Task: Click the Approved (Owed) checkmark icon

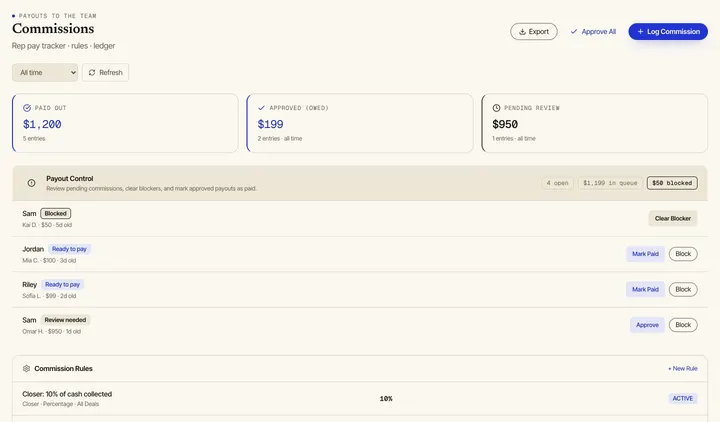Action: point(261,108)
